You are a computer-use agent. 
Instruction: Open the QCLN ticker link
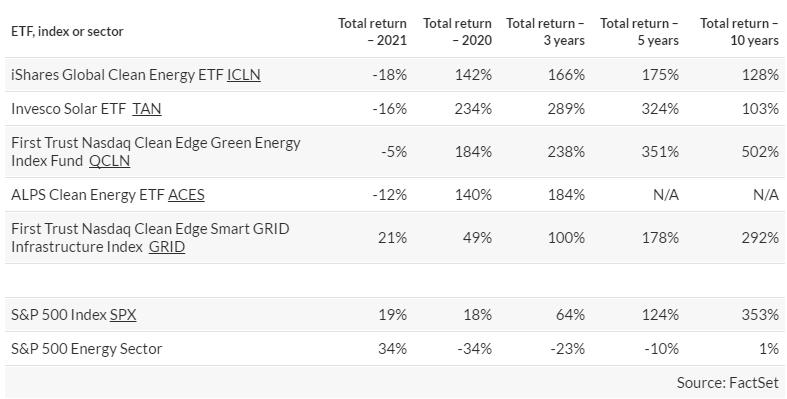109,161
